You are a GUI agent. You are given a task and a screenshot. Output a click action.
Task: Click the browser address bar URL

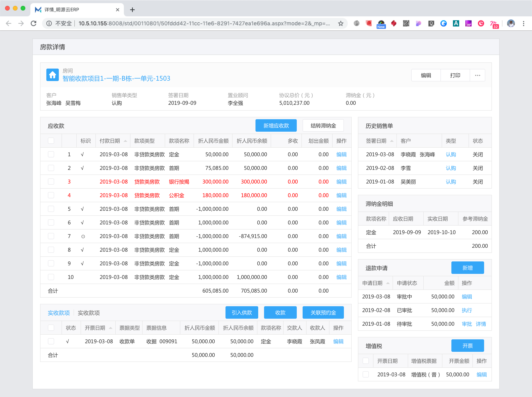point(204,23)
